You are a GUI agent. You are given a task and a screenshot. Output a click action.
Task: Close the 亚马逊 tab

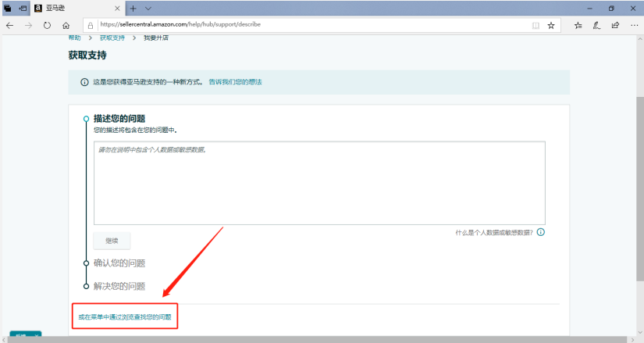click(x=117, y=9)
